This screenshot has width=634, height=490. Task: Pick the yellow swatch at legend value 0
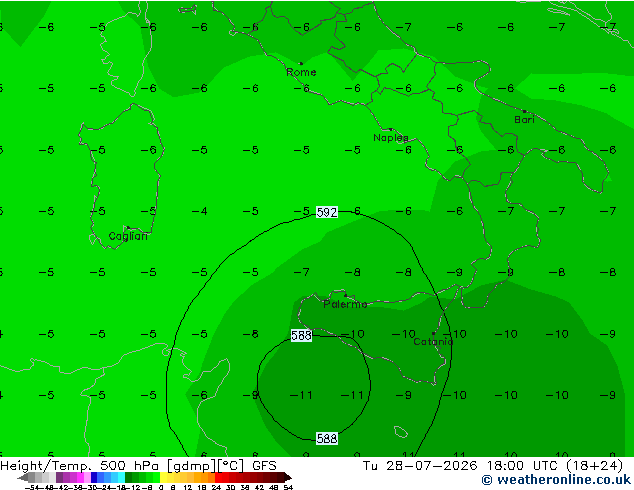[x=164, y=477]
